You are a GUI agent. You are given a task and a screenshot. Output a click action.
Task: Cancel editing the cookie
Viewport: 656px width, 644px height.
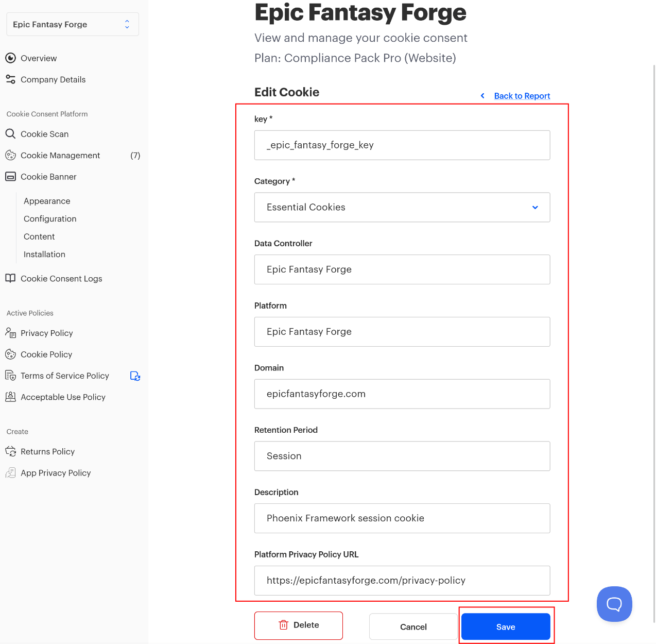point(413,626)
